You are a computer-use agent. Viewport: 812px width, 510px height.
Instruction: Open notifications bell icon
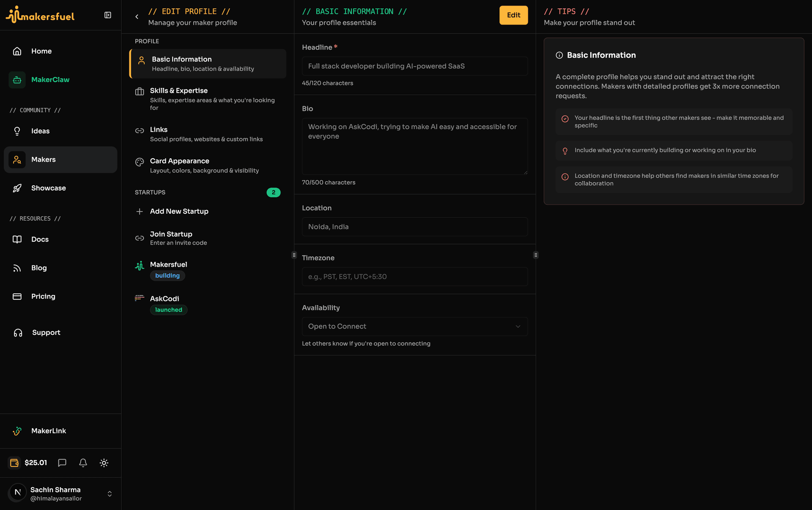tap(83, 463)
